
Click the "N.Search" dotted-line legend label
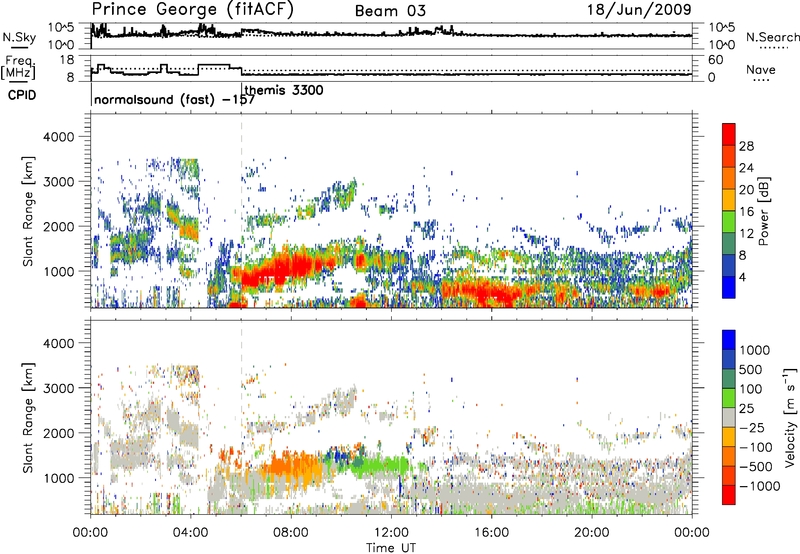tap(772, 37)
